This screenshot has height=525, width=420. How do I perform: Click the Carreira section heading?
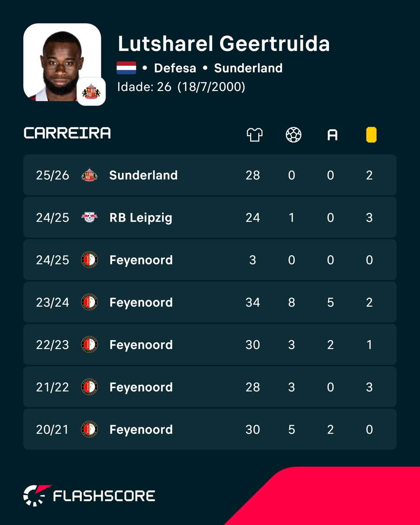(x=67, y=133)
